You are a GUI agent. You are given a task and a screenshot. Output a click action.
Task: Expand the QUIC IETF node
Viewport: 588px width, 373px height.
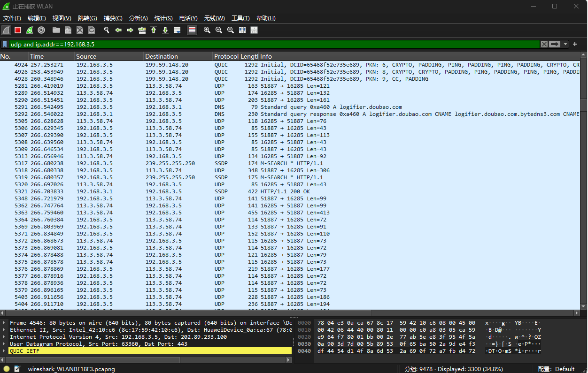(4, 351)
